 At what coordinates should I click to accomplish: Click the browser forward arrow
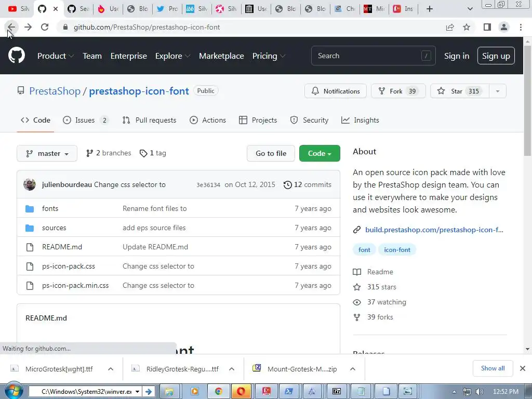pyautogui.click(x=28, y=27)
